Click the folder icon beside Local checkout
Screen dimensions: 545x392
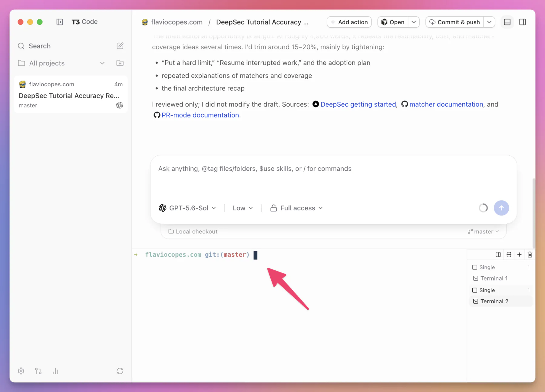(171, 231)
